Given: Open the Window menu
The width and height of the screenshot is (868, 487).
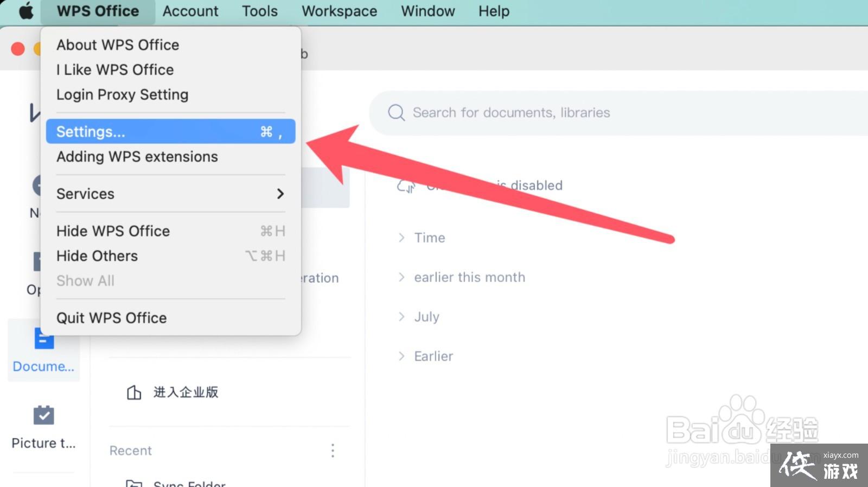Looking at the screenshot, I should [x=428, y=11].
